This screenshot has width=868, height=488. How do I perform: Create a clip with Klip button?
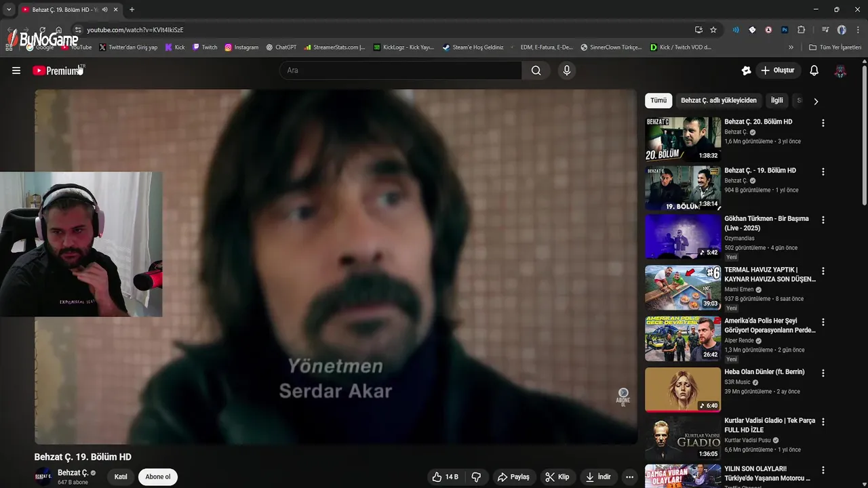click(557, 477)
